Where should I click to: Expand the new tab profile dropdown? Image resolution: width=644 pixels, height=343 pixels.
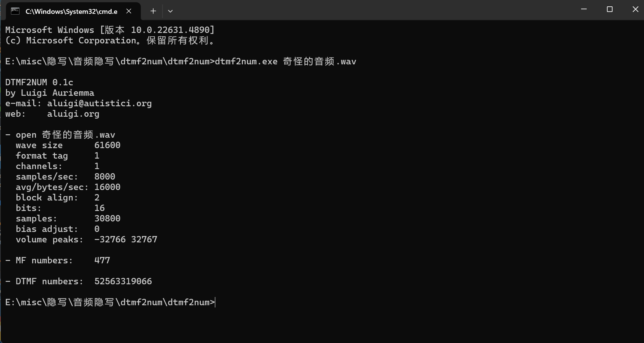point(170,11)
